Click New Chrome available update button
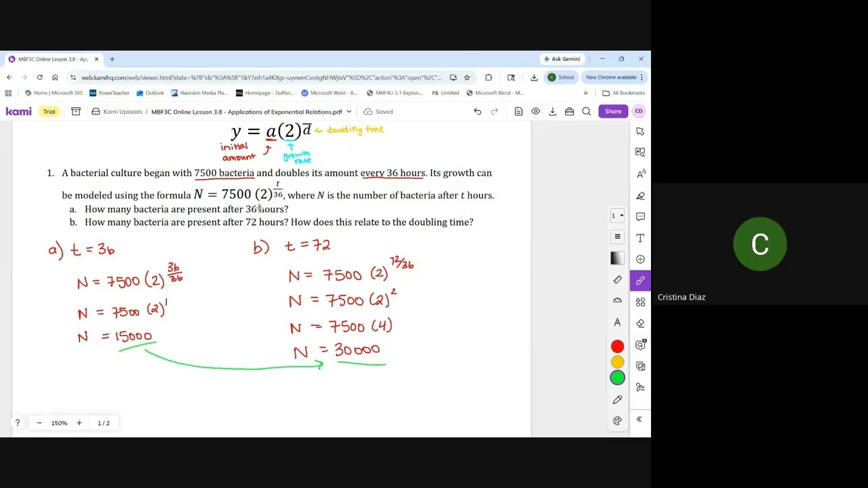Screen dimensions: 868x488 click(x=614, y=77)
